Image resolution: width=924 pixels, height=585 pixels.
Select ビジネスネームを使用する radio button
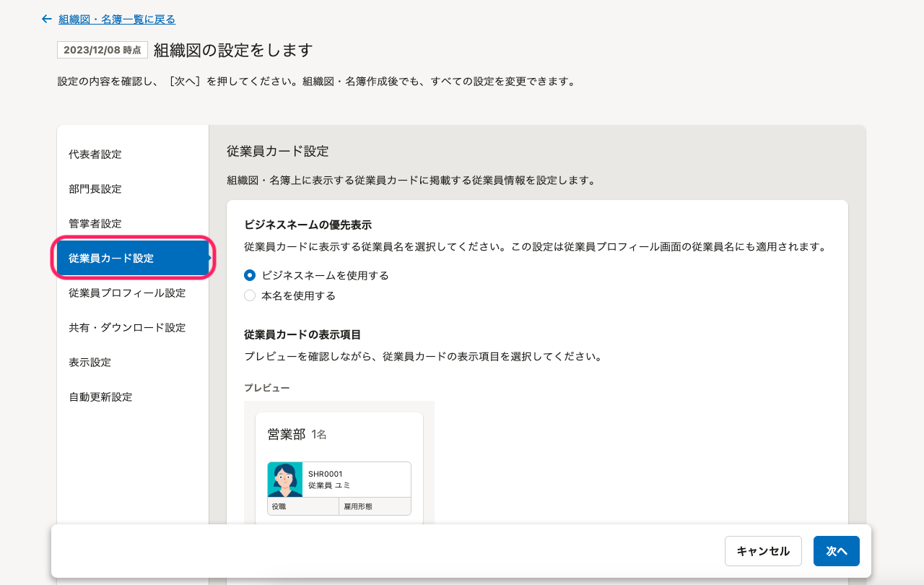250,275
